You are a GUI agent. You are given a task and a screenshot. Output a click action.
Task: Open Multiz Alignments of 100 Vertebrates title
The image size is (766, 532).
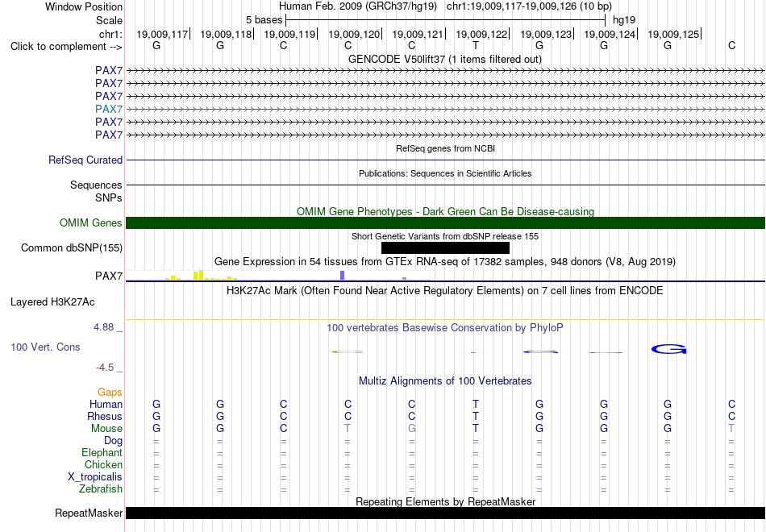pyautogui.click(x=445, y=381)
